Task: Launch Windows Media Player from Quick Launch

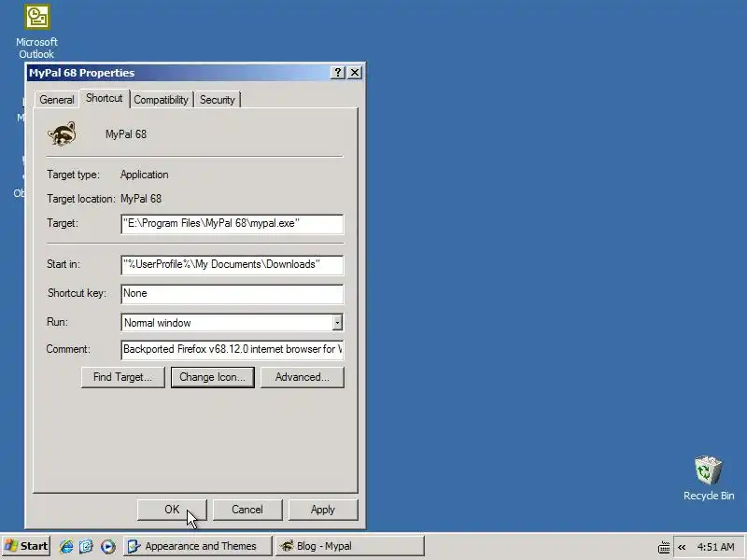Action: [107, 546]
